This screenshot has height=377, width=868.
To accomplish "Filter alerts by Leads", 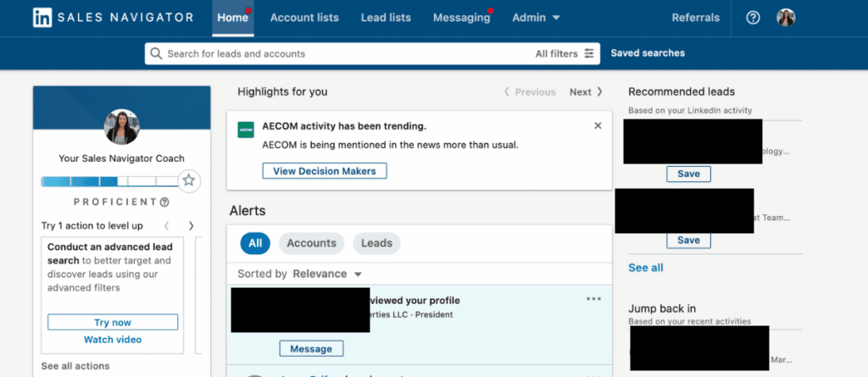I will click(x=376, y=243).
